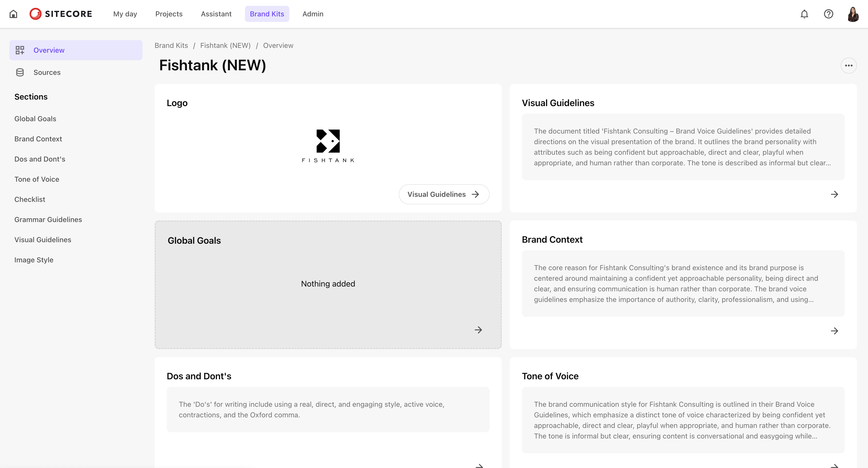Click the home icon in top bar
868x468 pixels.
(x=13, y=14)
